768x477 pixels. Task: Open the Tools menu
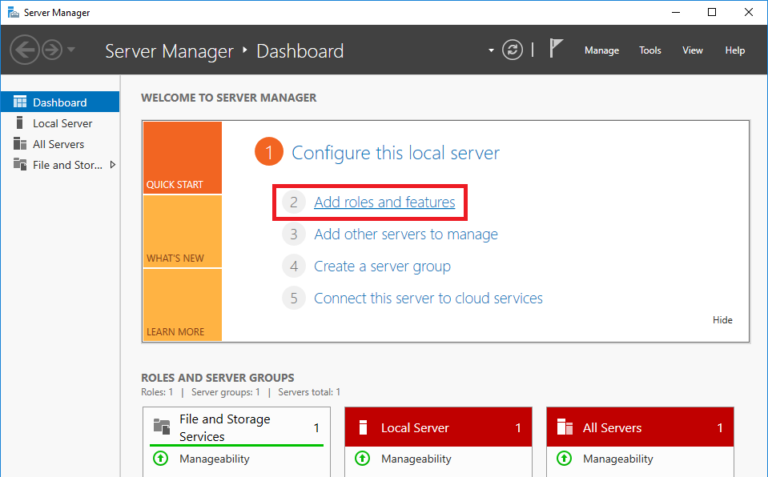click(x=650, y=50)
